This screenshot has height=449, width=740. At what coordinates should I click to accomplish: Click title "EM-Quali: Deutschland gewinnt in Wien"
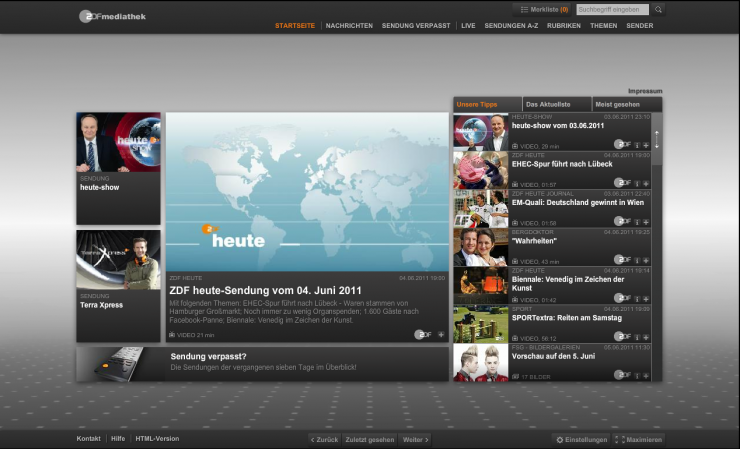coord(578,203)
